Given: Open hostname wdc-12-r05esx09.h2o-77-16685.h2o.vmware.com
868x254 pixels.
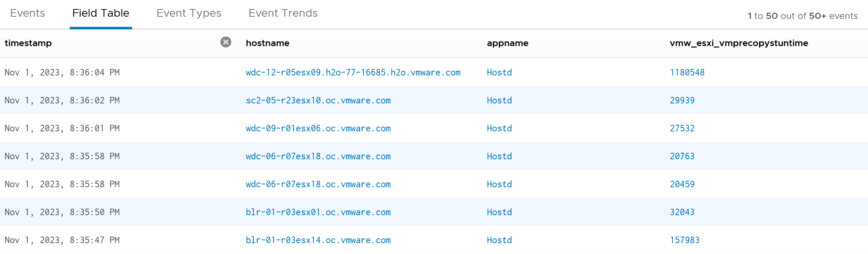Looking at the screenshot, I should pos(353,73).
